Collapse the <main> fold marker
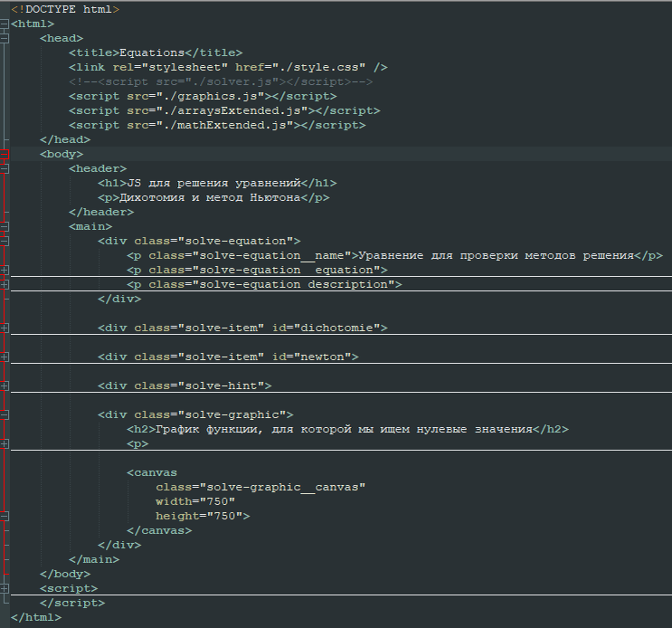The width and height of the screenshot is (672, 628). (x=4, y=227)
